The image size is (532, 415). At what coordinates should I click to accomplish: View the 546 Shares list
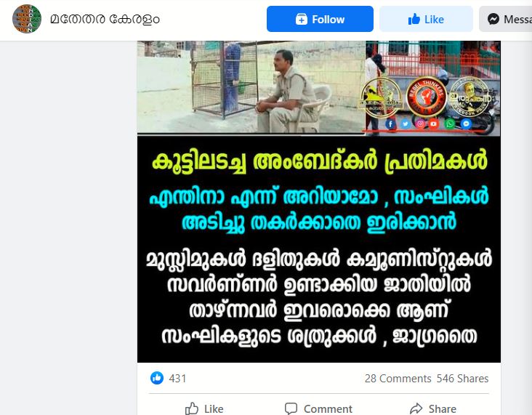coord(462,379)
